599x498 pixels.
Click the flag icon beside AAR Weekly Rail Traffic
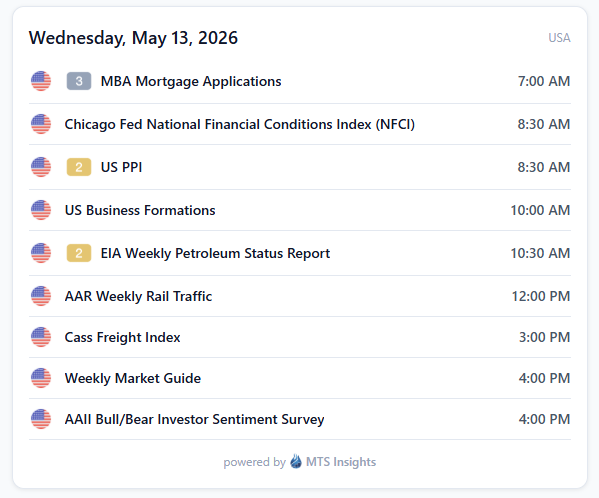coord(41,296)
